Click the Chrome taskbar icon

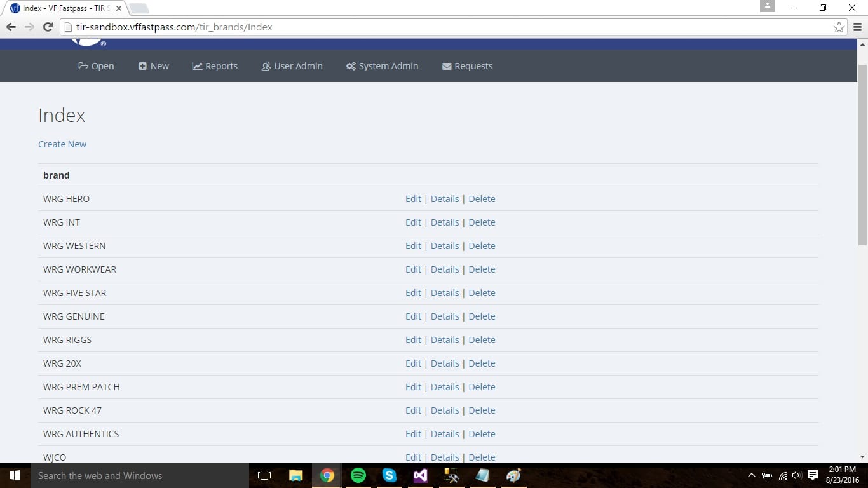(327, 475)
